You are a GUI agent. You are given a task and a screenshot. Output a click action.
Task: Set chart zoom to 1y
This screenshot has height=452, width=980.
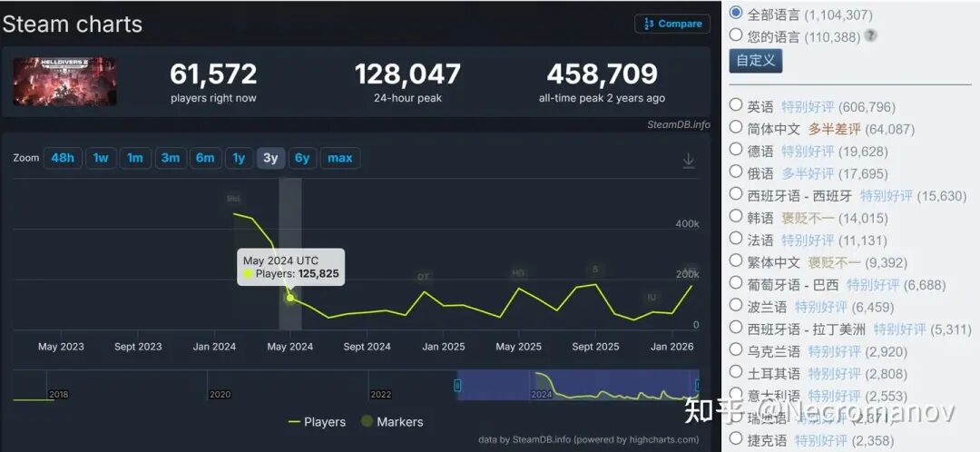[x=239, y=158]
